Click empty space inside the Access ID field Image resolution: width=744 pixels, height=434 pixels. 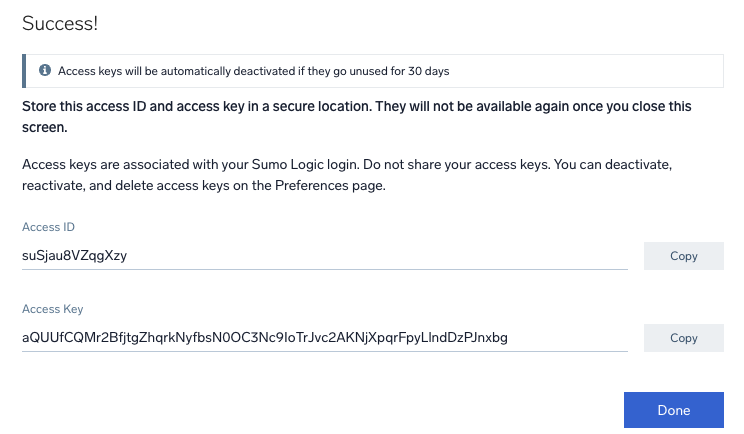[x=400, y=255]
